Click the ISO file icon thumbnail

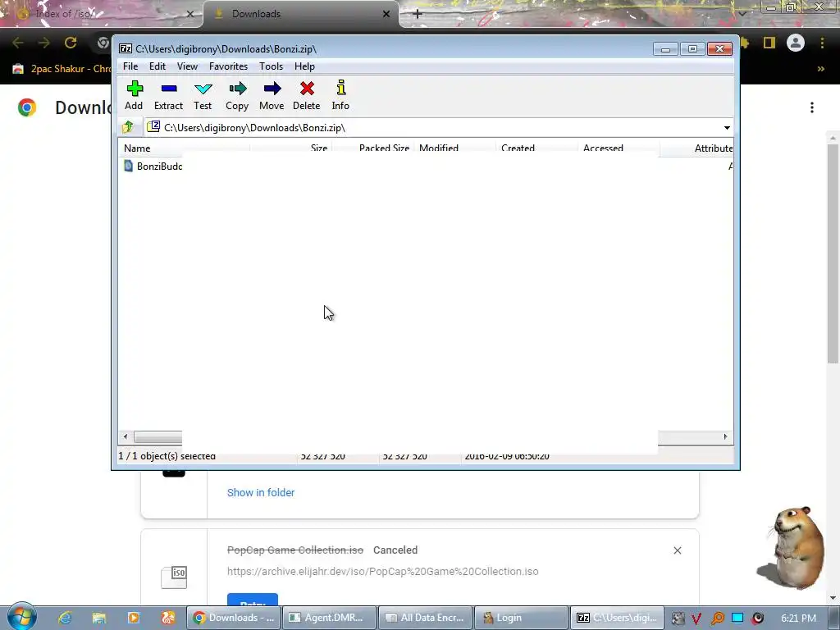[x=174, y=577]
